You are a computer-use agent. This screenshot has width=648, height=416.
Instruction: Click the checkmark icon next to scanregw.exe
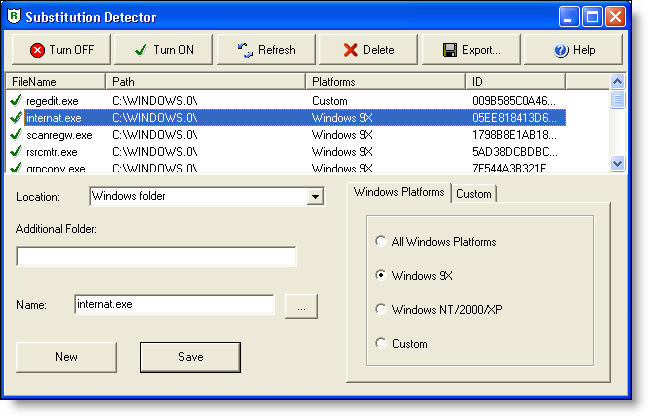[16, 134]
